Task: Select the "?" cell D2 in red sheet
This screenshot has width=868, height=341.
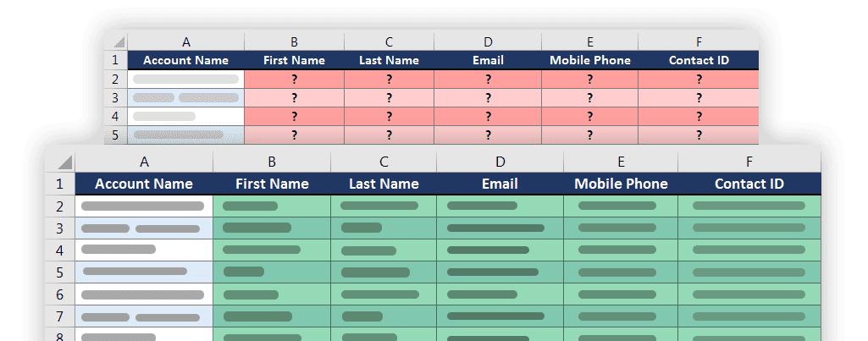Action: (488, 80)
